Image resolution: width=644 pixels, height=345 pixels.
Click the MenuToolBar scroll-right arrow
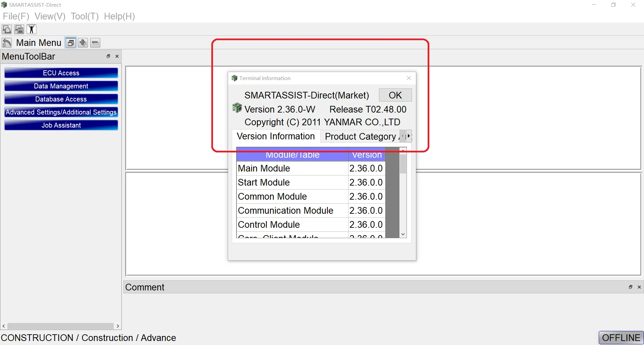click(x=118, y=326)
